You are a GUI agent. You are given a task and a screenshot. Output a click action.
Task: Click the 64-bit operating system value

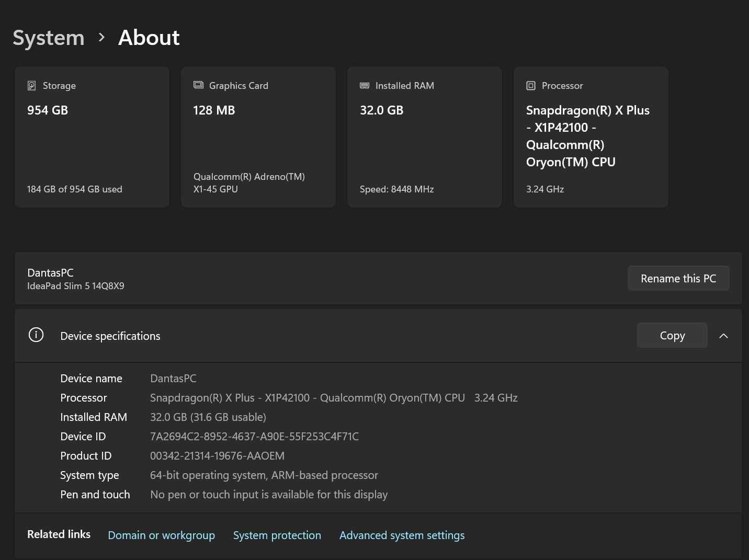264,475
